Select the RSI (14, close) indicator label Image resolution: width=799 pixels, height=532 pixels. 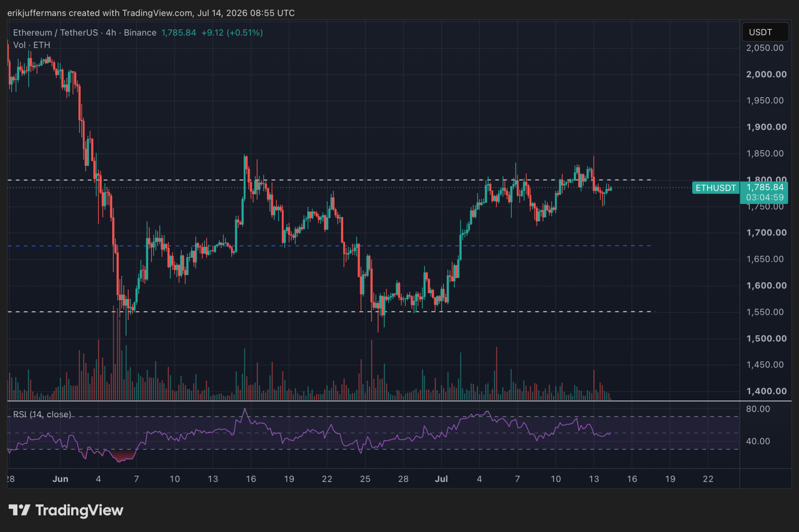pos(42,414)
